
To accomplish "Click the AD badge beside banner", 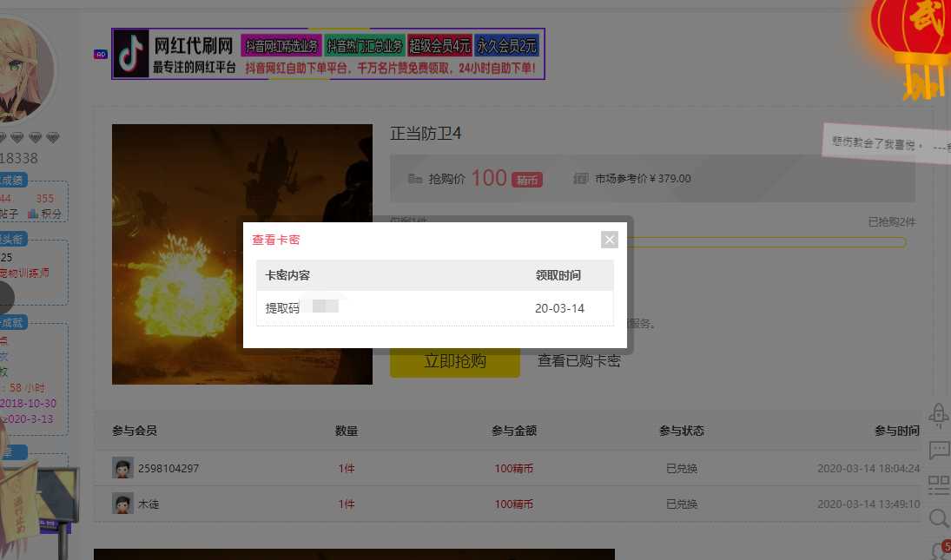I will click(x=101, y=54).
